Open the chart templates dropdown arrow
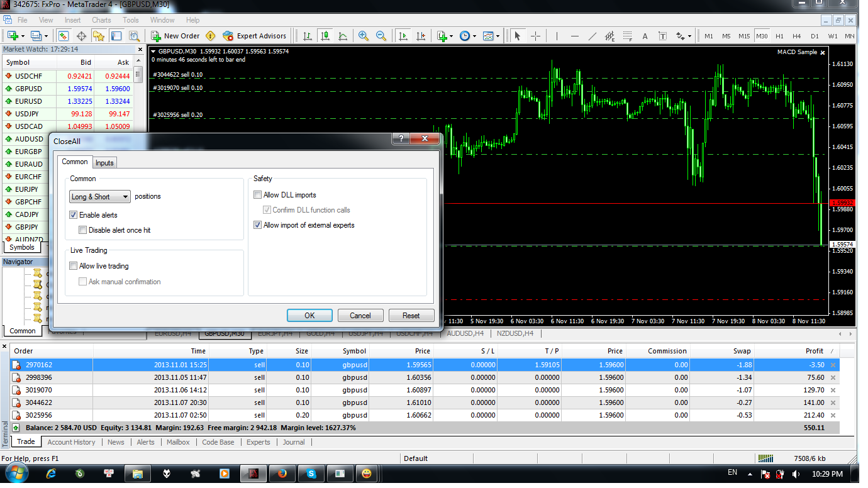 (x=498, y=36)
